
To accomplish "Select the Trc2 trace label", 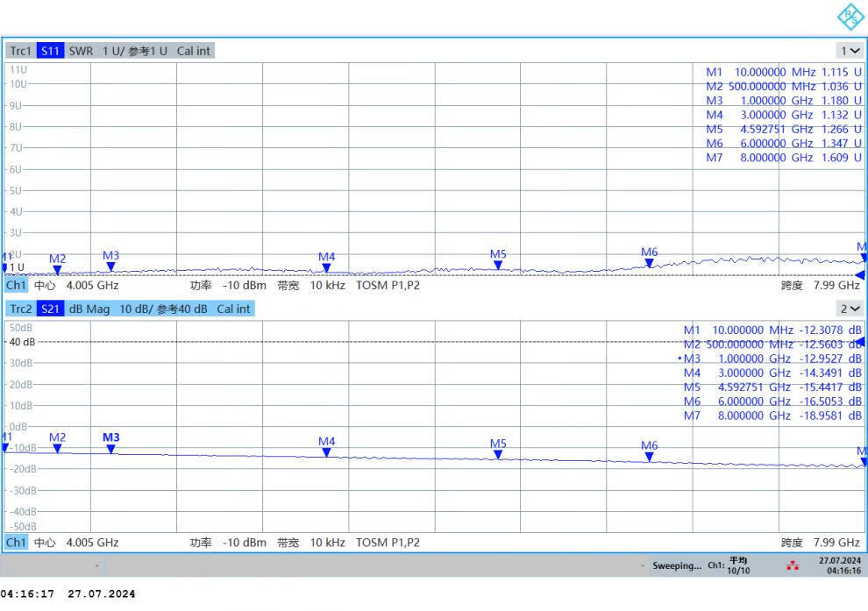I will (20, 309).
